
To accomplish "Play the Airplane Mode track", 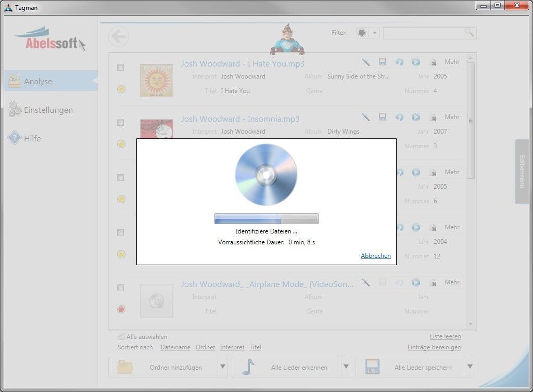I will coord(416,282).
